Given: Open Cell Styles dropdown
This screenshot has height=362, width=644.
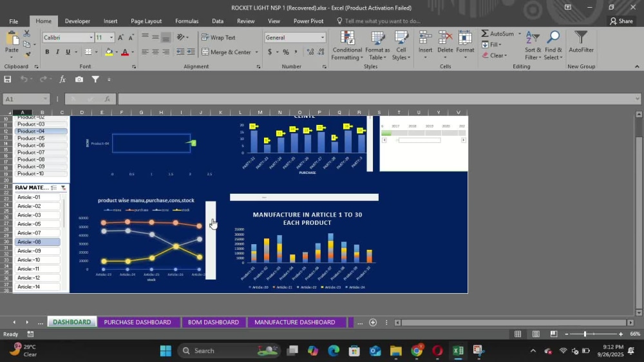Looking at the screenshot, I should pos(401,46).
